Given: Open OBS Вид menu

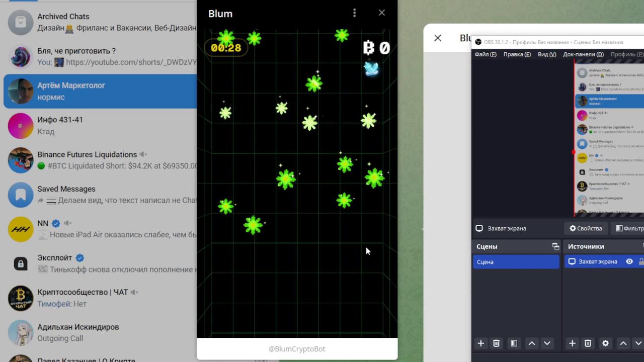Looking at the screenshot, I should pos(547,54).
